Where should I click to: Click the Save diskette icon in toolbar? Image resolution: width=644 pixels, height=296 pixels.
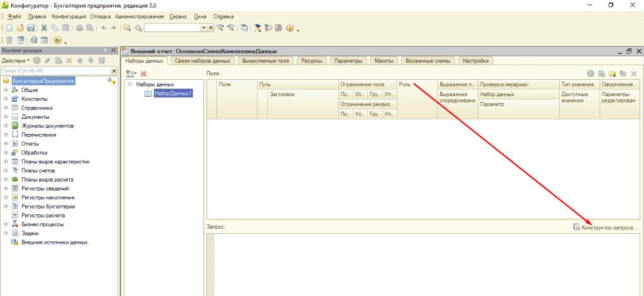[x=30, y=28]
